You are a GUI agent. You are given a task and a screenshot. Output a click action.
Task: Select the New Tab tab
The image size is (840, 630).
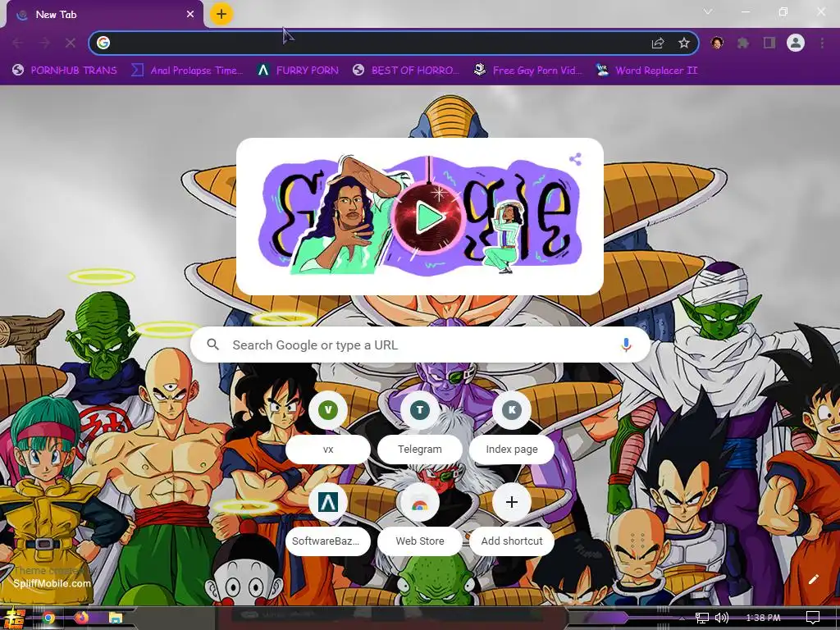click(x=104, y=15)
